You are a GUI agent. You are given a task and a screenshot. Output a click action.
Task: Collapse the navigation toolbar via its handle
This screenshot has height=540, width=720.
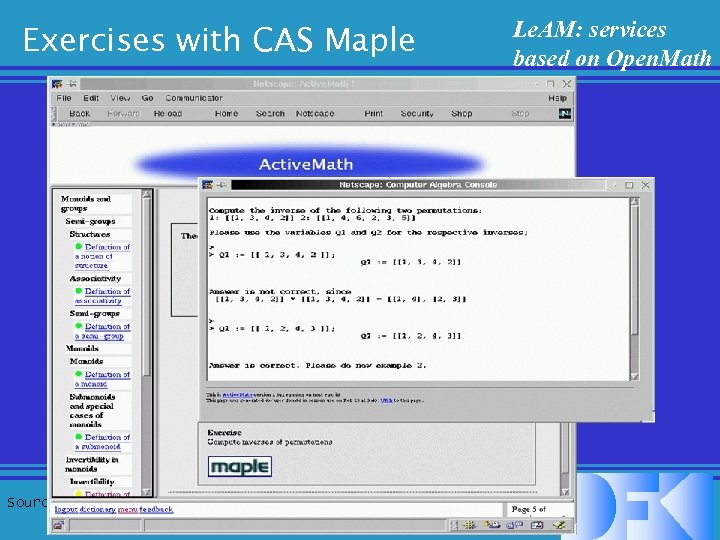click(54, 114)
